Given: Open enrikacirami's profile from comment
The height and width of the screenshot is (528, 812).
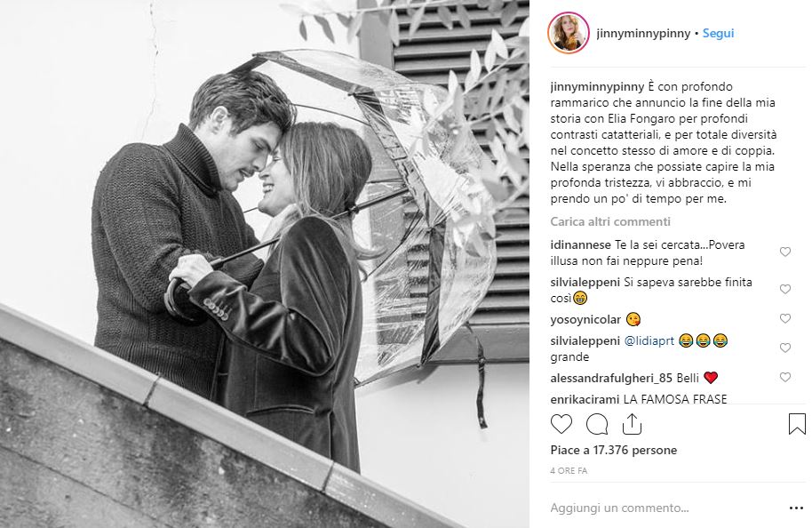Looking at the screenshot, I should pyautogui.click(x=585, y=399).
